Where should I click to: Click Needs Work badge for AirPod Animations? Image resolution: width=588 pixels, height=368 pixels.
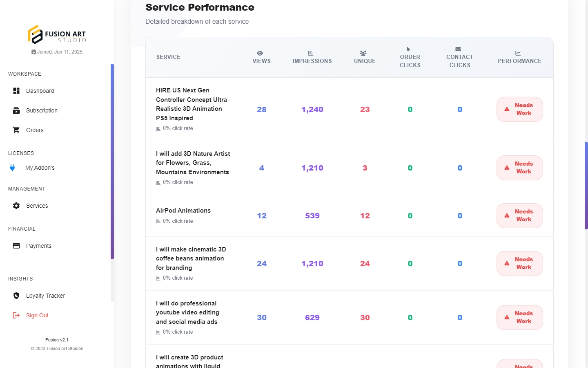(x=519, y=215)
